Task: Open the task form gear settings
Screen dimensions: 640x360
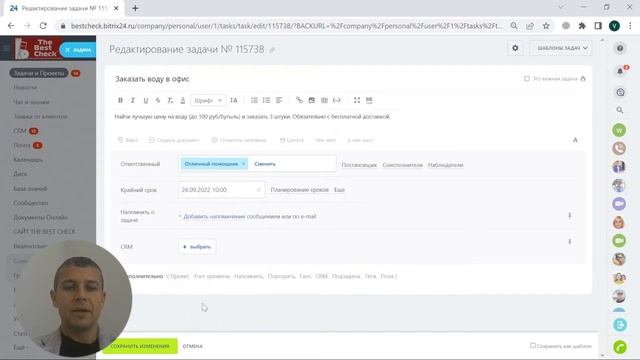Action: [x=515, y=48]
